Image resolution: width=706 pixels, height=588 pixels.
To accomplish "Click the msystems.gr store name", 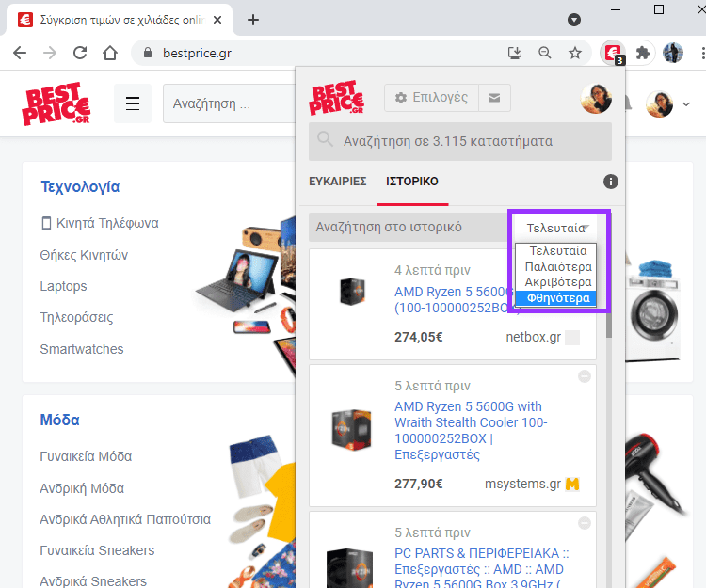I will pos(522,485).
